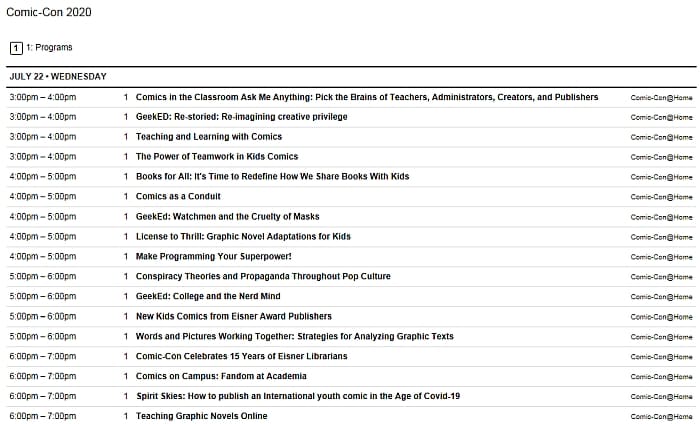Open Conspiracy Theories and Propaganda panel
This screenshot has height=424, width=700.
(x=263, y=276)
